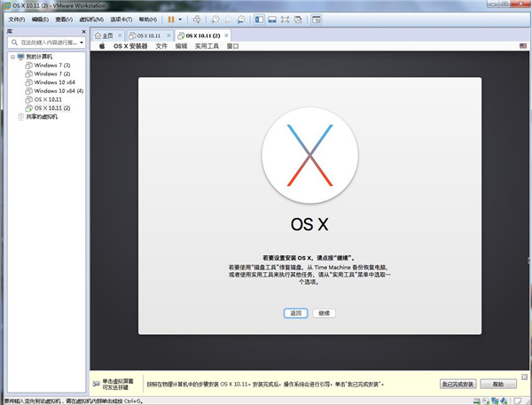Image resolution: width=532 pixels, height=405 pixels.
Task: Open the 查看(V) menu
Action: [64, 19]
